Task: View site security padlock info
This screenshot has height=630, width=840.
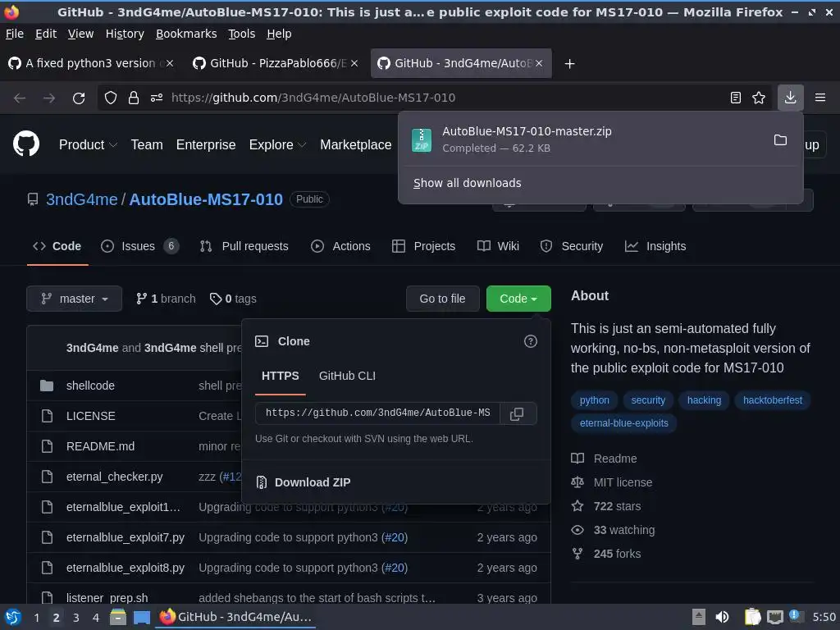Action: coord(134,98)
